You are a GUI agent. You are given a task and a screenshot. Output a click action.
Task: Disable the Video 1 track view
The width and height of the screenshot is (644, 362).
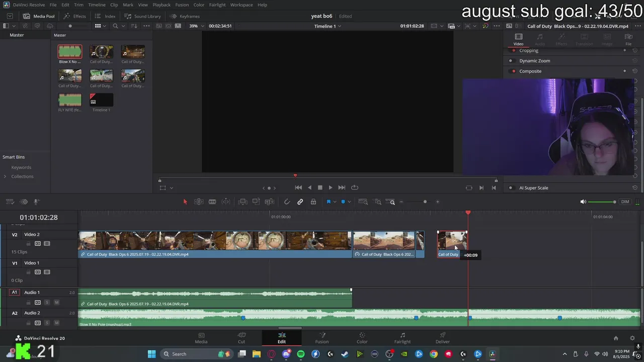(47, 272)
